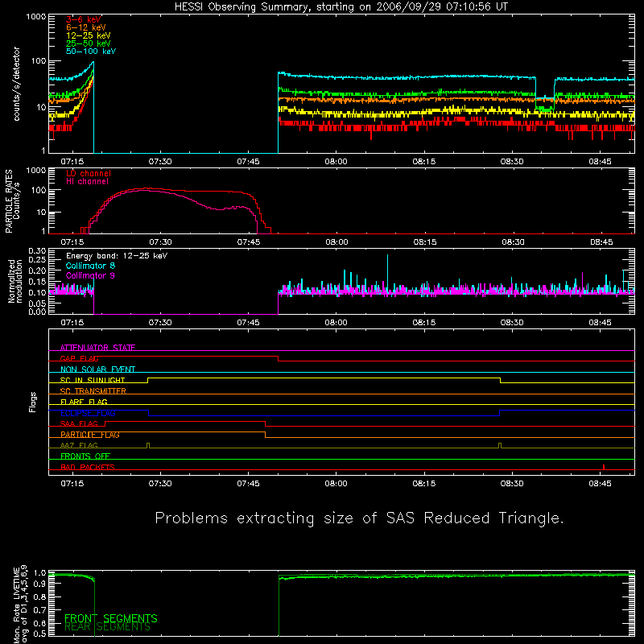The width and height of the screenshot is (644, 644).
Task: Select the 25-50 keV legend label
Action: pyautogui.click(x=89, y=43)
